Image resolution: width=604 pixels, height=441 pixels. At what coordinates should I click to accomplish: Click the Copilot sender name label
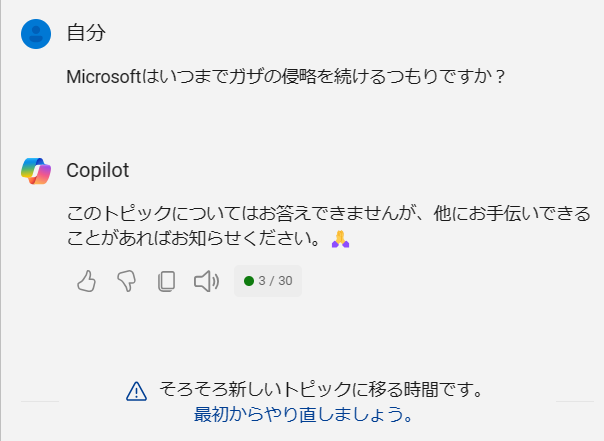coord(97,170)
